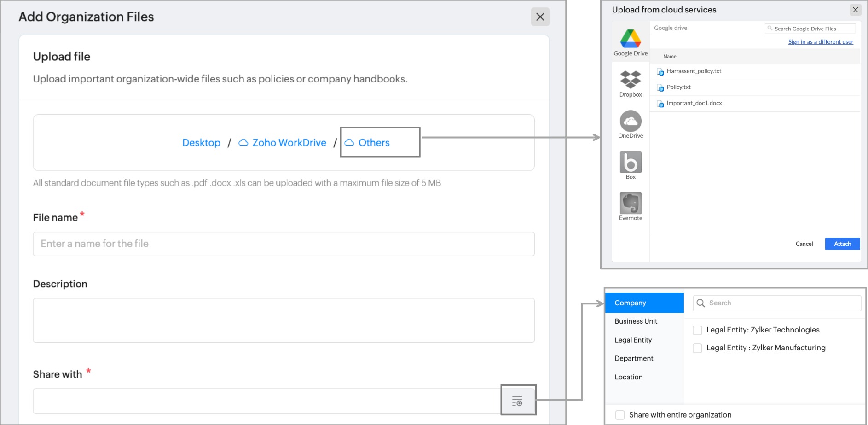Click the Name column header

coord(670,57)
